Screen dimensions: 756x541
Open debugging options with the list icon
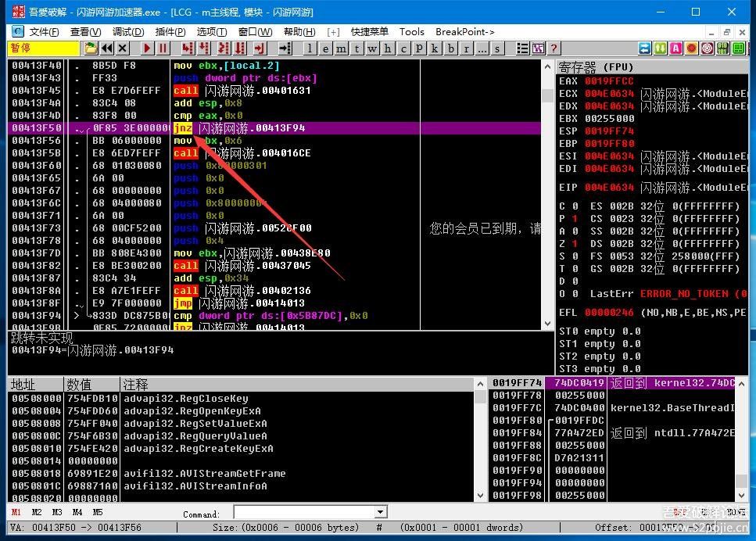[522, 48]
